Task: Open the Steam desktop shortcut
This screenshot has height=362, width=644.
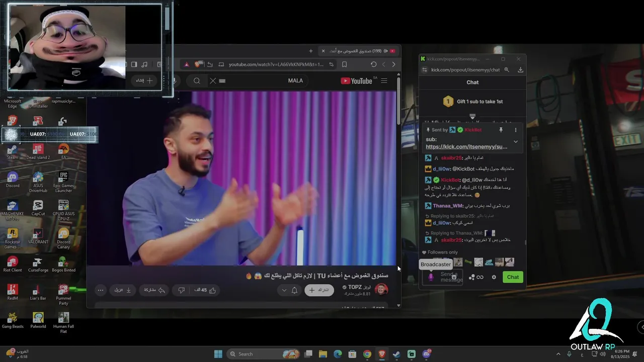Action: [13, 151]
